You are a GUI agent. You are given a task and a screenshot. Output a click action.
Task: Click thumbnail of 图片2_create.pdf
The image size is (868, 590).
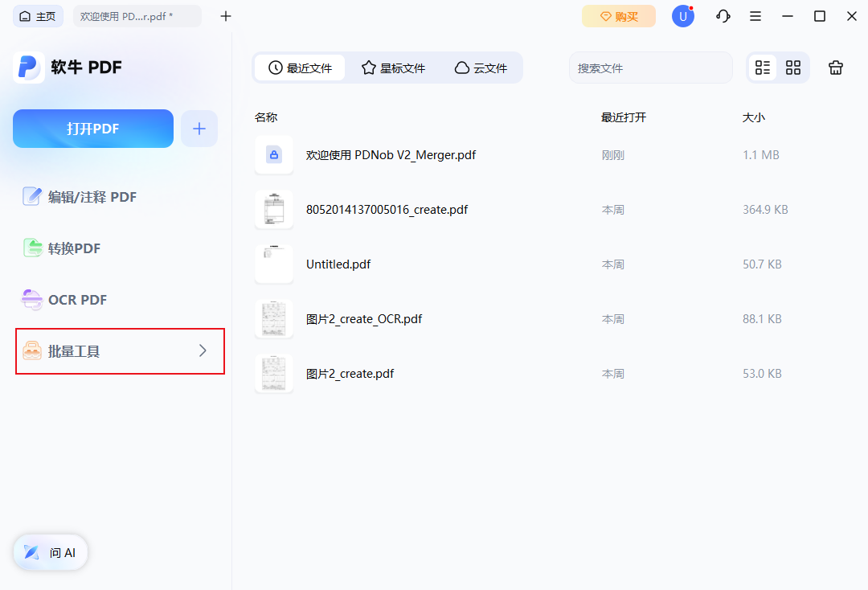pos(274,374)
